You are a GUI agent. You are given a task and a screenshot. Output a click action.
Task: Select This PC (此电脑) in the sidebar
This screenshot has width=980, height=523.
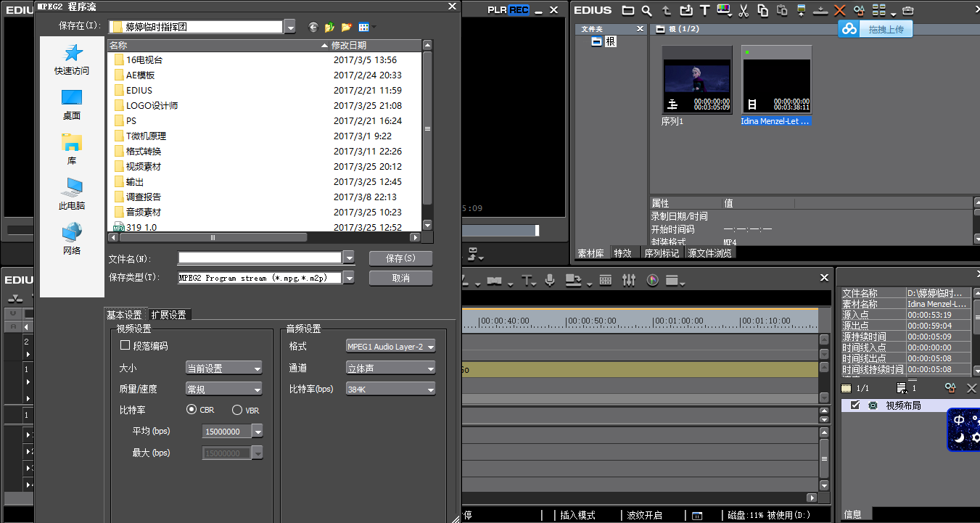72,194
